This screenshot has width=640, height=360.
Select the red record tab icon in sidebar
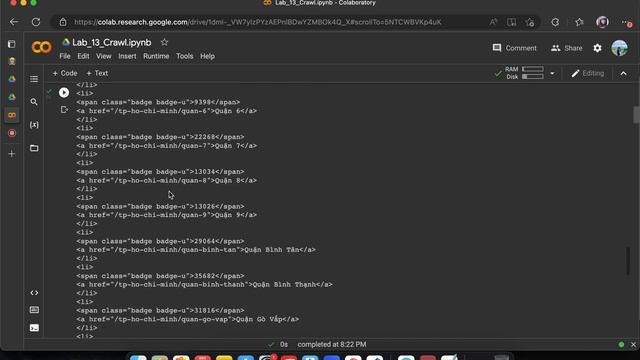12,133
